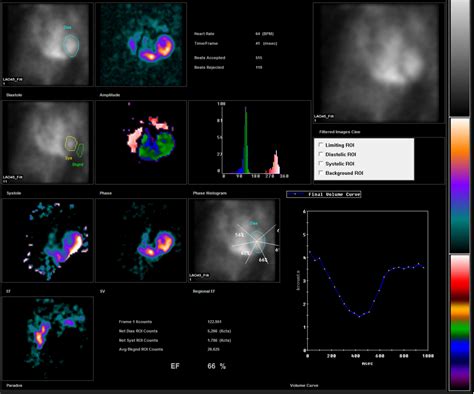Click the Beats Rejected label

209,67
